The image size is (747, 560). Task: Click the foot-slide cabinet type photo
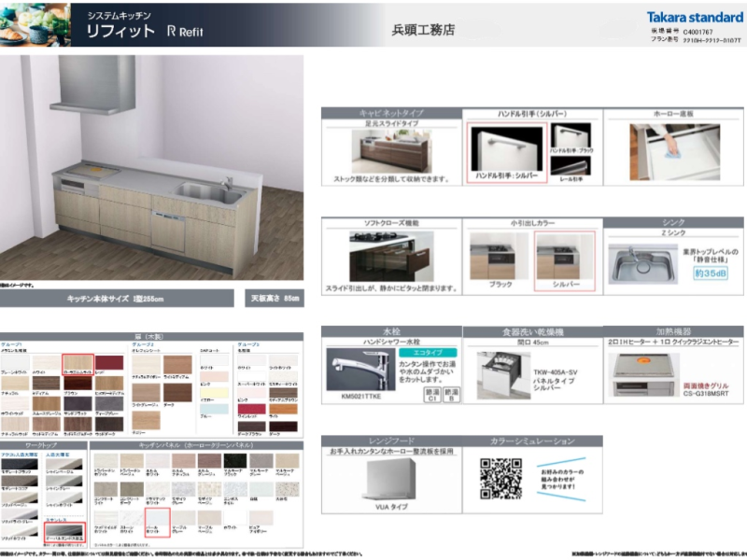pos(391,151)
